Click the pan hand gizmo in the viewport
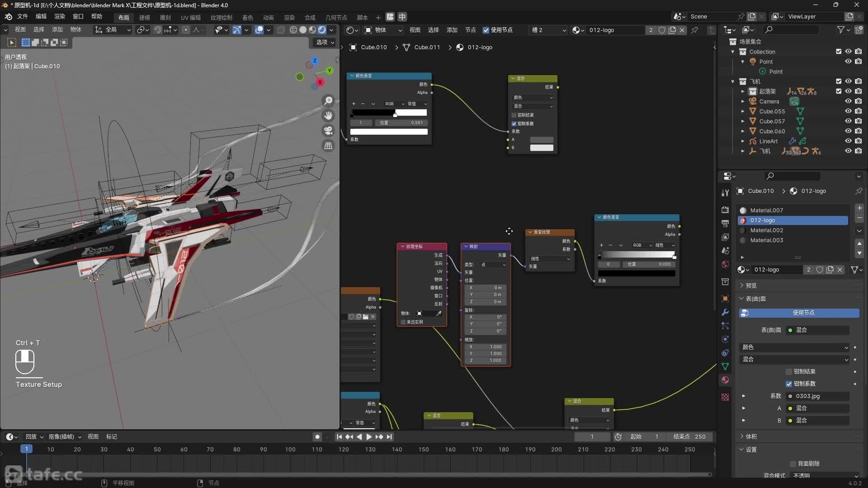868x488 pixels. (329, 116)
